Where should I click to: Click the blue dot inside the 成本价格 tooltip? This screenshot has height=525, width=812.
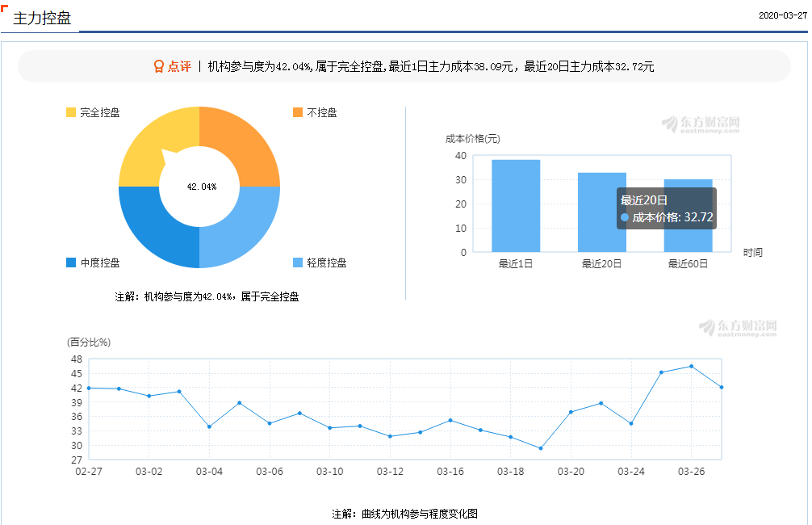[624, 218]
